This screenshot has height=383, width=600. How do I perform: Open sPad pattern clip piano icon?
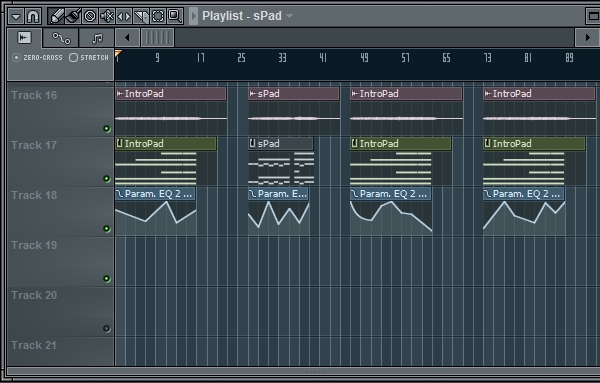[253, 143]
